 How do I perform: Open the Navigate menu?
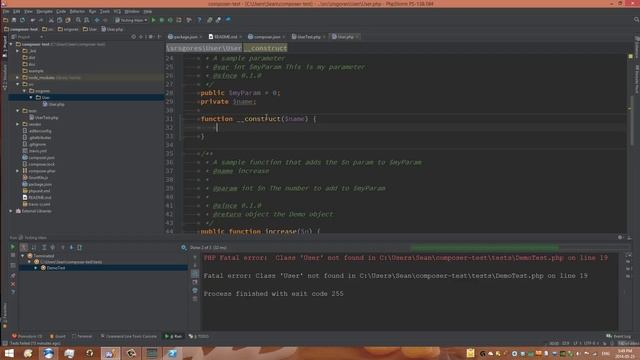click(44, 11)
